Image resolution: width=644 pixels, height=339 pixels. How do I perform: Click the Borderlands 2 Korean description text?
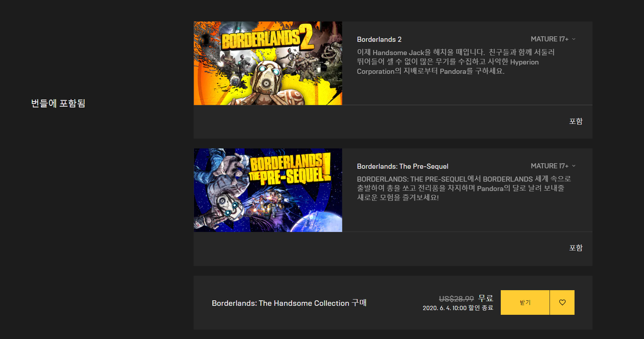(455, 62)
